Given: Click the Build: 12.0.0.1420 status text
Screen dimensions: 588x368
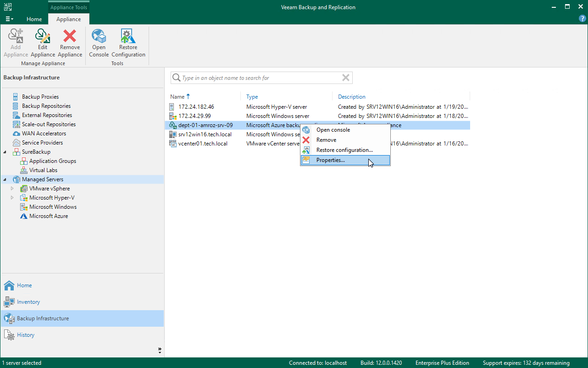Looking at the screenshot, I should point(381,363).
